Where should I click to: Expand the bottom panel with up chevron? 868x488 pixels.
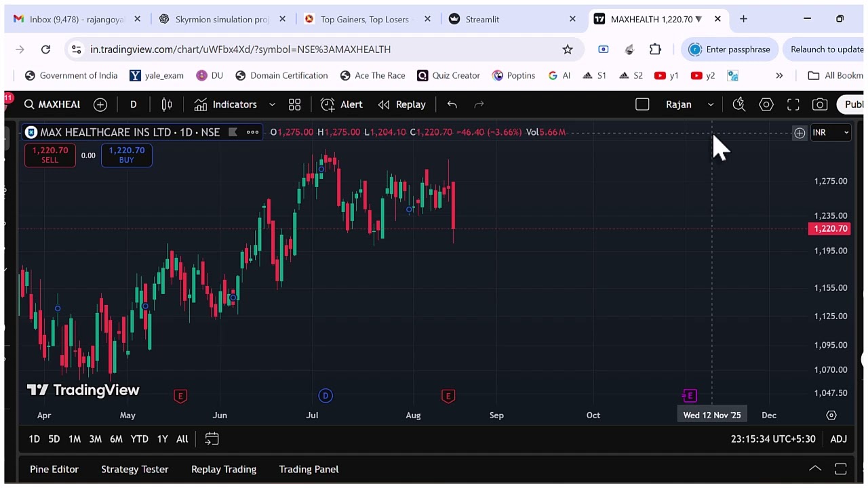point(815,468)
